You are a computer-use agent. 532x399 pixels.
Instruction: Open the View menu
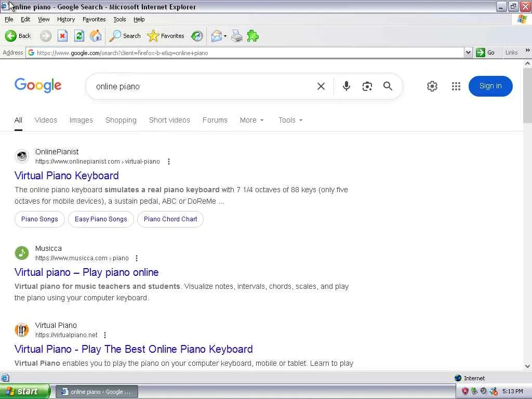click(x=44, y=19)
